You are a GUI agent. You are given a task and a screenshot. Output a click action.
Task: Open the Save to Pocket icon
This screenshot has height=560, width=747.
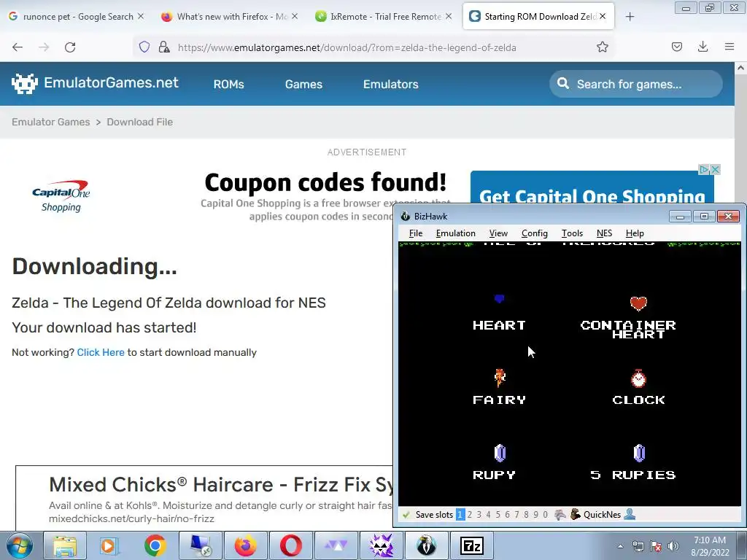click(x=676, y=47)
